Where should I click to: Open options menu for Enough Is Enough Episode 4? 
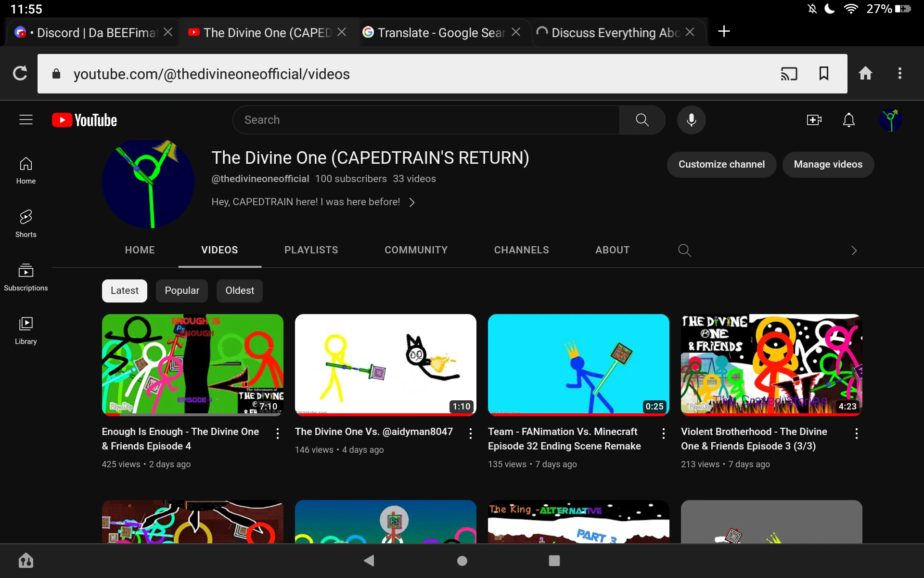278,433
